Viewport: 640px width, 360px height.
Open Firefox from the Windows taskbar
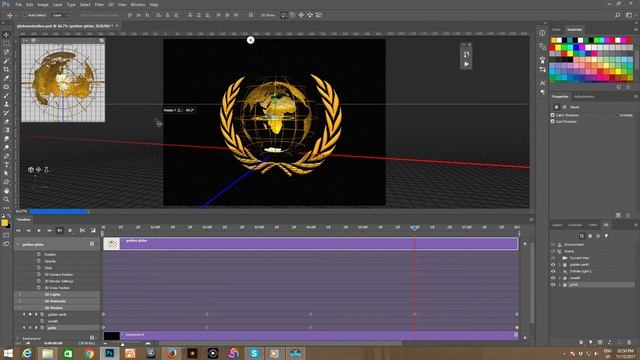pos(171,353)
